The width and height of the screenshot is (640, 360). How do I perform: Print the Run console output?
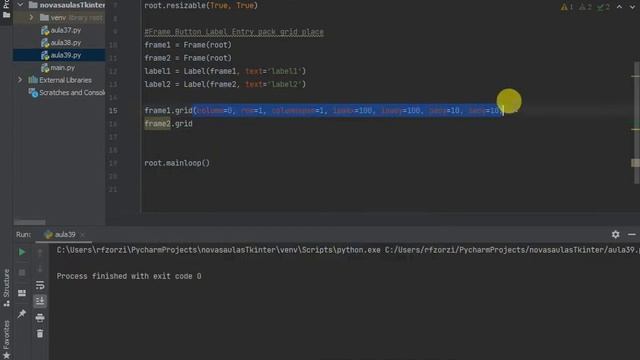[x=40, y=318]
